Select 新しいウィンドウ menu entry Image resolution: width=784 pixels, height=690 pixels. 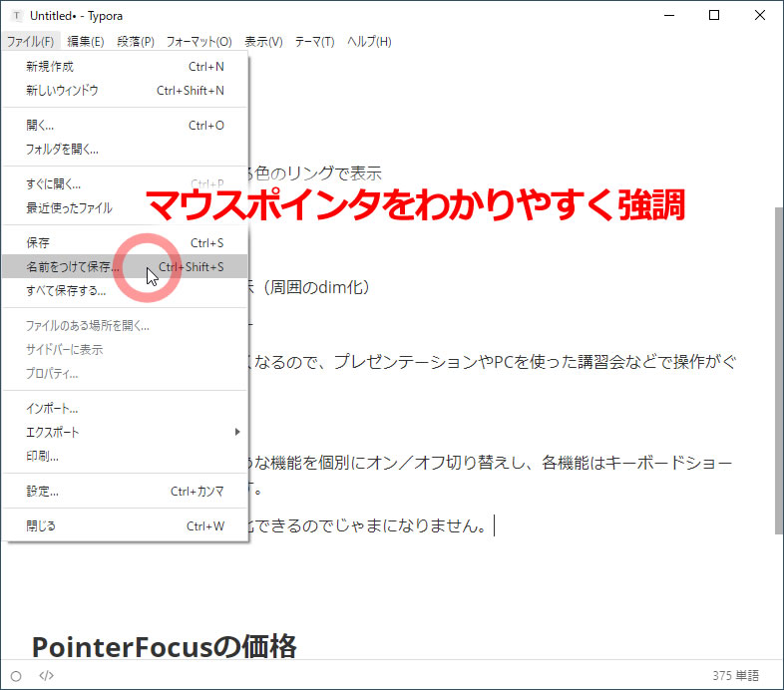(x=125, y=91)
